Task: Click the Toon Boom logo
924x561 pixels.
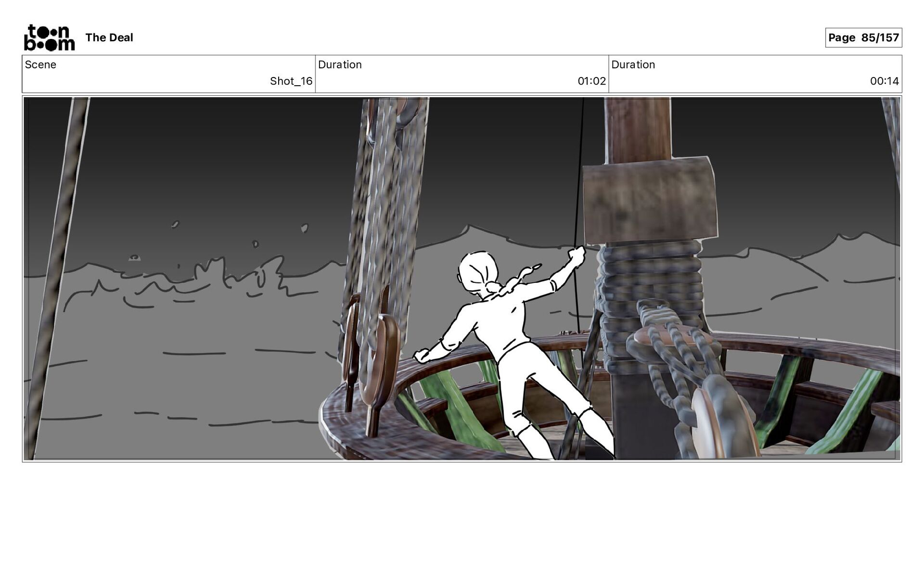Action: pyautogui.click(x=49, y=38)
